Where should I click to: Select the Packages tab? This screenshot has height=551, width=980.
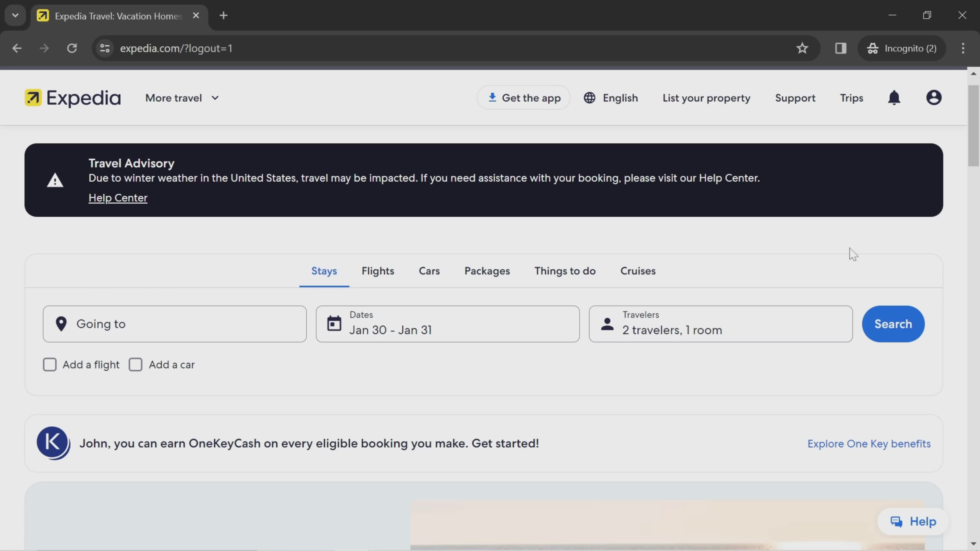(x=487, y=270)
